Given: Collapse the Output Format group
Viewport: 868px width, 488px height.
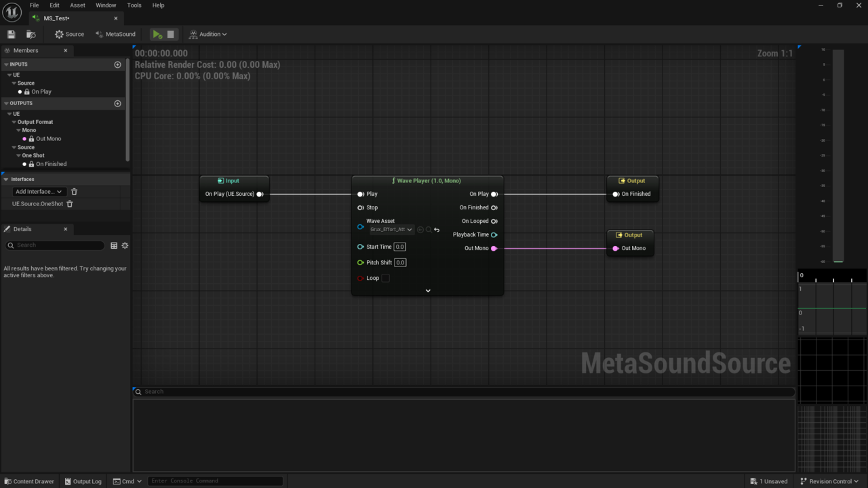Looking at the screenshot, I should point(14,122).
